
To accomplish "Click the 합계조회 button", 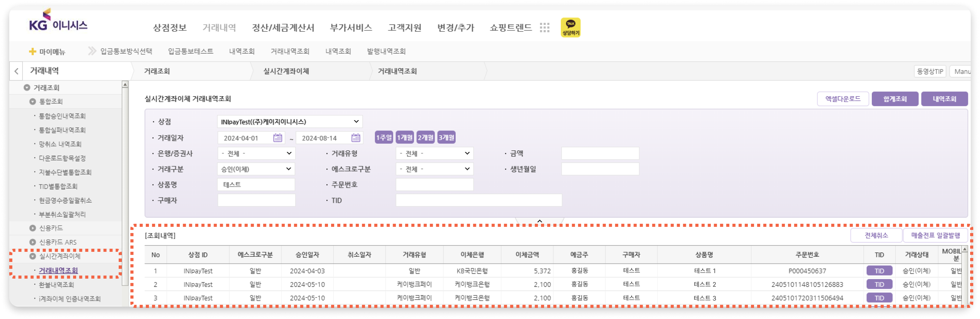I will (x=895, y=99).
